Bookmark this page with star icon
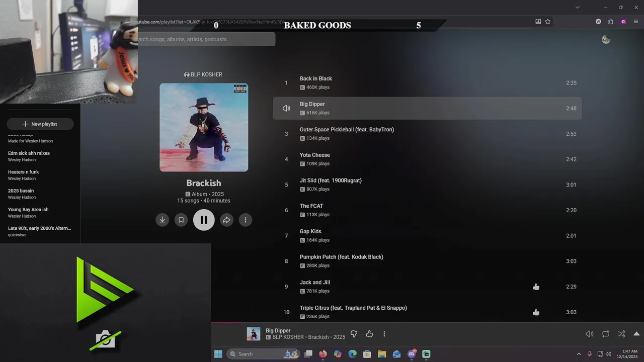 548,22
